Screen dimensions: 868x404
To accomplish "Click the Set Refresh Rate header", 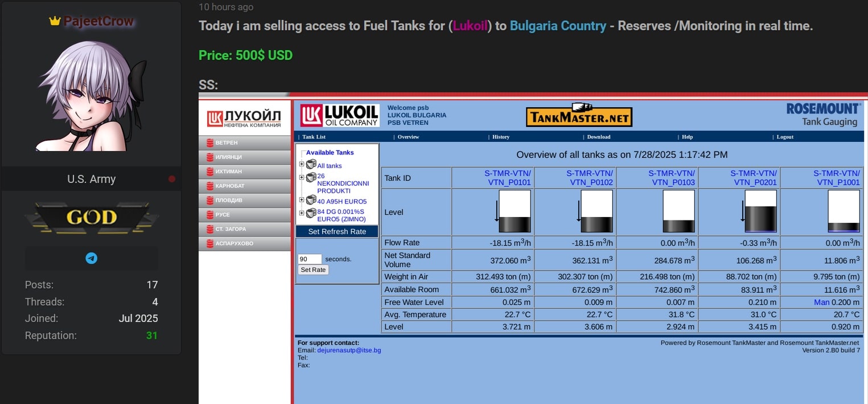I will pos(337,231).
